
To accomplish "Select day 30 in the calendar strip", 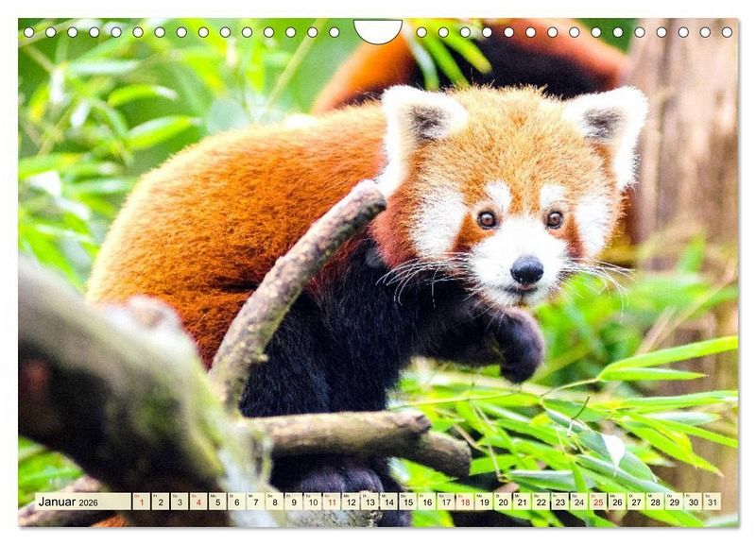I will point(694,502).
